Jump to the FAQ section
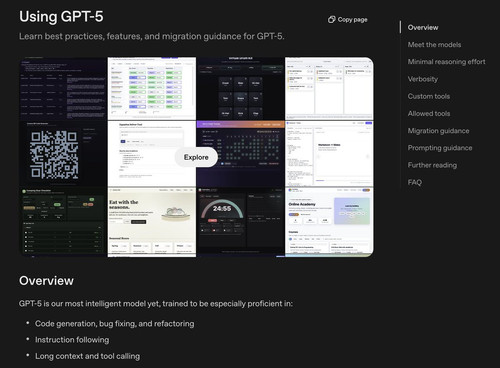 click(x=415, y=182)
